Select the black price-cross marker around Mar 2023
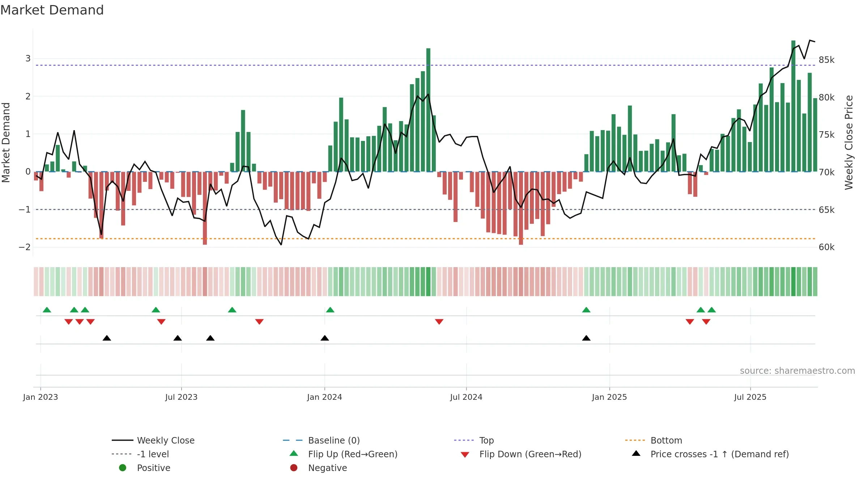 tap(107, 338)
